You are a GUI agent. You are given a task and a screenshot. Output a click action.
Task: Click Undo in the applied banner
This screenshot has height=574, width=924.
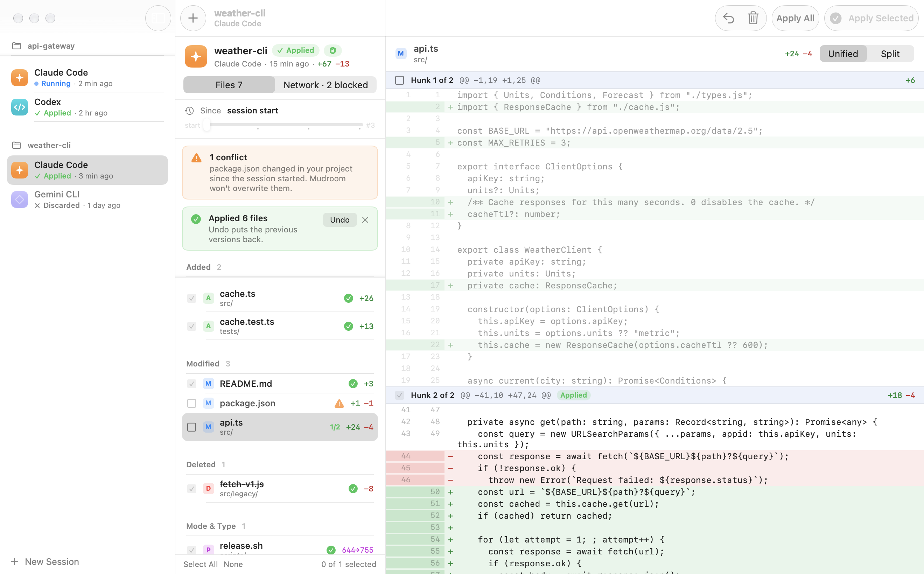tap(340, 220)
